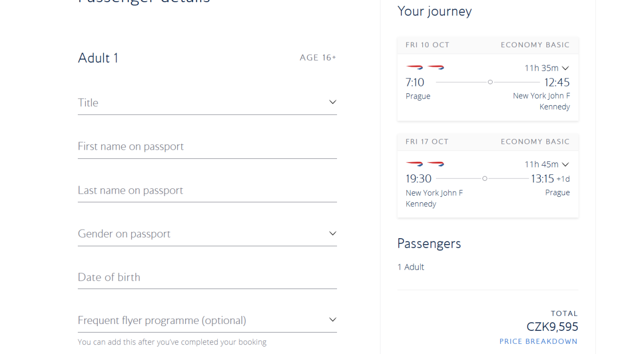Click first airline logo on return flight
The height and width of the screenshot is (354, 644).
tap(414, 164)
